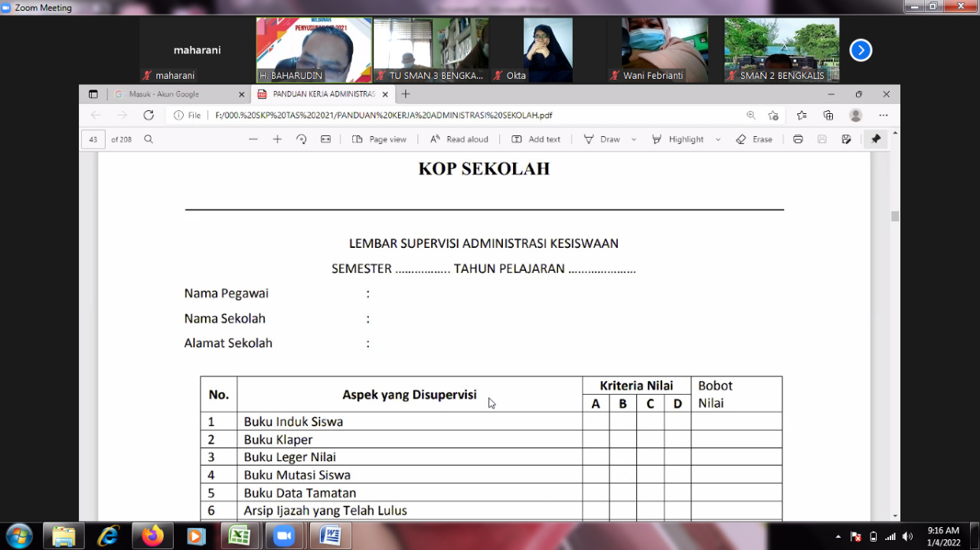
Task: Open Edge settings and more menu
Action: click(x=884, y=116)
